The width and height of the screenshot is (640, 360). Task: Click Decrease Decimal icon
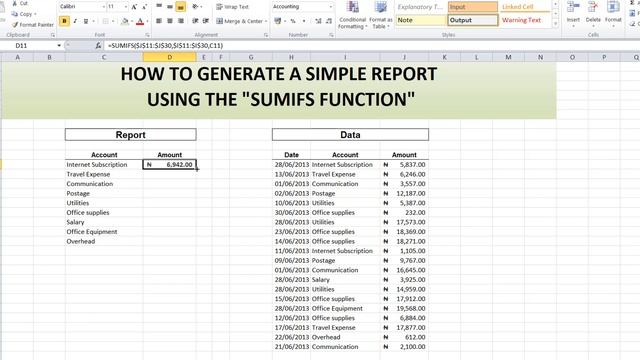(x=329, y=21)
